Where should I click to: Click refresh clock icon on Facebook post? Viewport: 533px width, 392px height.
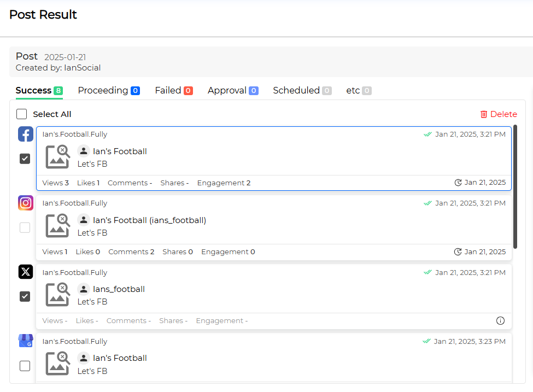click(x=458, y=183)
